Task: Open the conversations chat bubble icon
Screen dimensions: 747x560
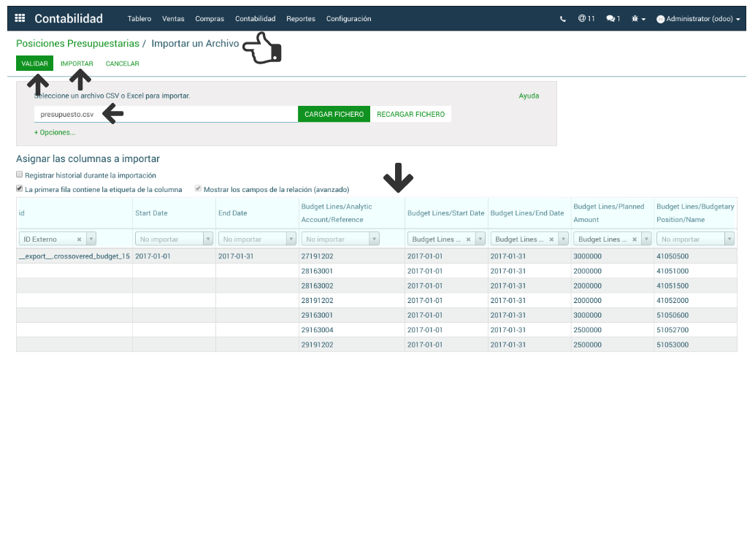Action: 613,19
